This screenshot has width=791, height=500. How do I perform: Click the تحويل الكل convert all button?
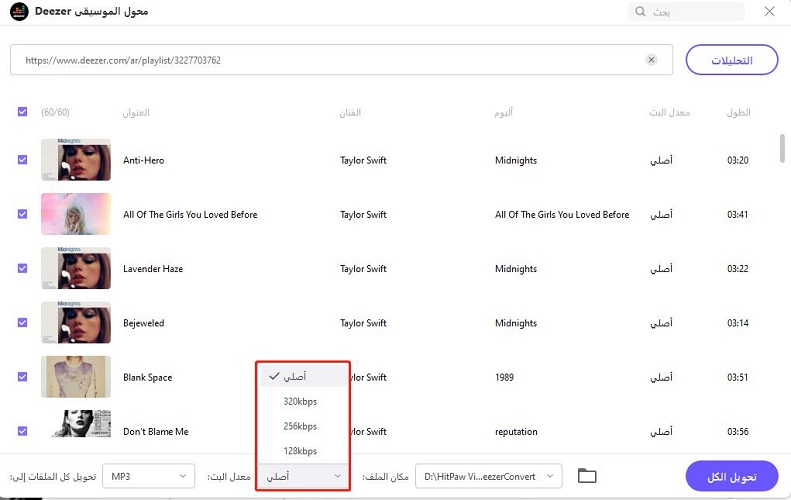coord(731,476)
